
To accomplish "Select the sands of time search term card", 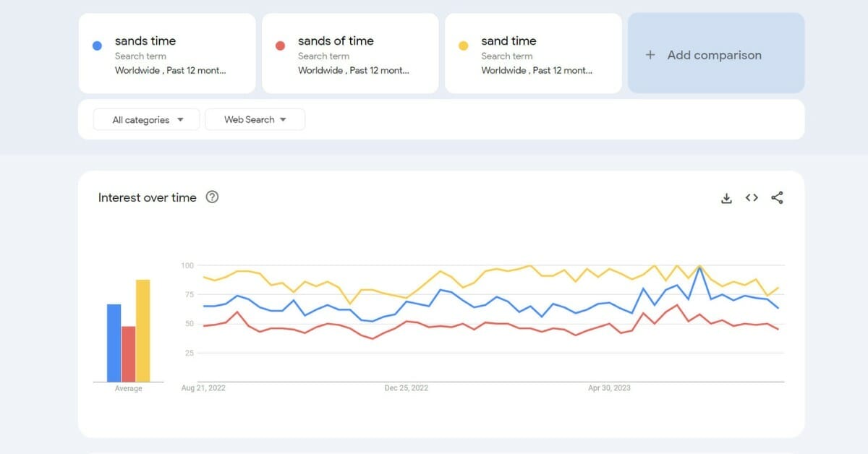I will [350, 53].
